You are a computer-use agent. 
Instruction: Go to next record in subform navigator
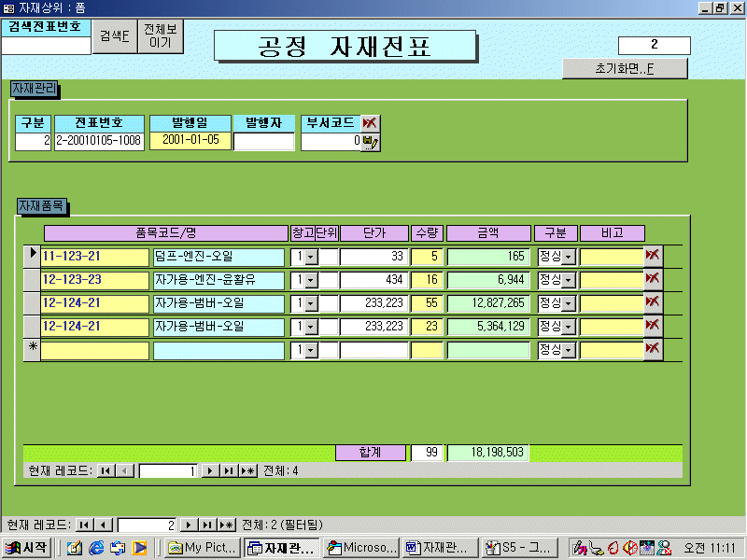pyautogui.click(x=209, y=471)
